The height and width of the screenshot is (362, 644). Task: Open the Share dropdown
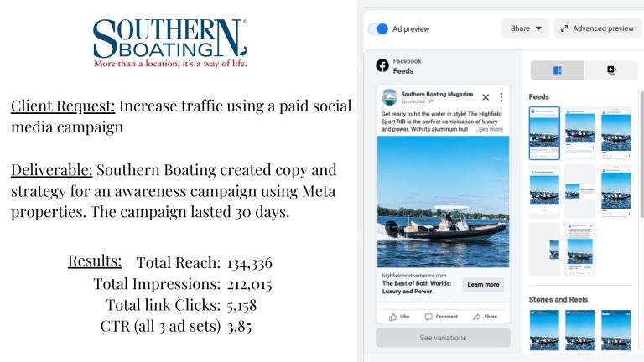click(525, 28)
